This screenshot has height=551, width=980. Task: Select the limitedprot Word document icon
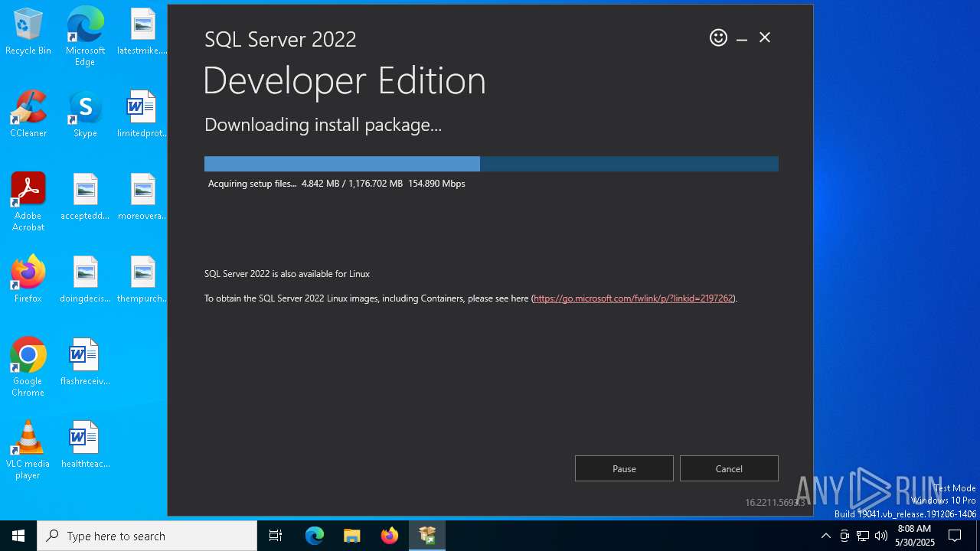[142, 115]
